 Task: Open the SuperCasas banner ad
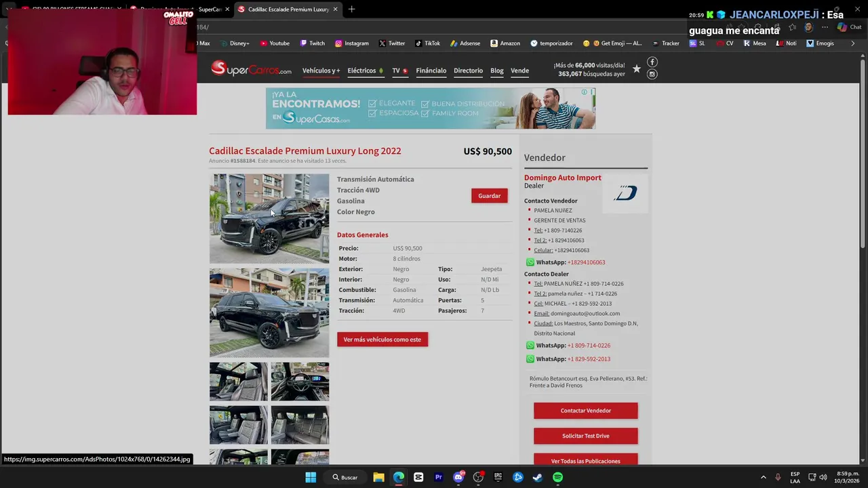pos(431,108)
